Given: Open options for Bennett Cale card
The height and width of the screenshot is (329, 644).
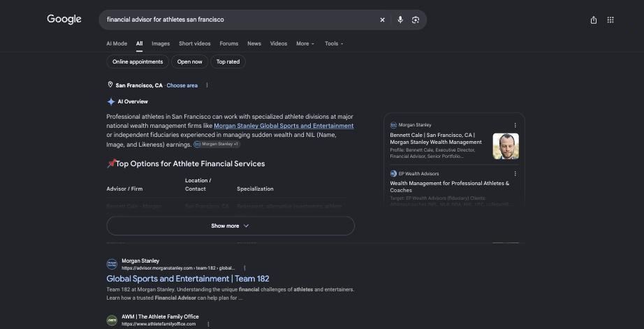Looking at the screenshot, I should [515, 125].
